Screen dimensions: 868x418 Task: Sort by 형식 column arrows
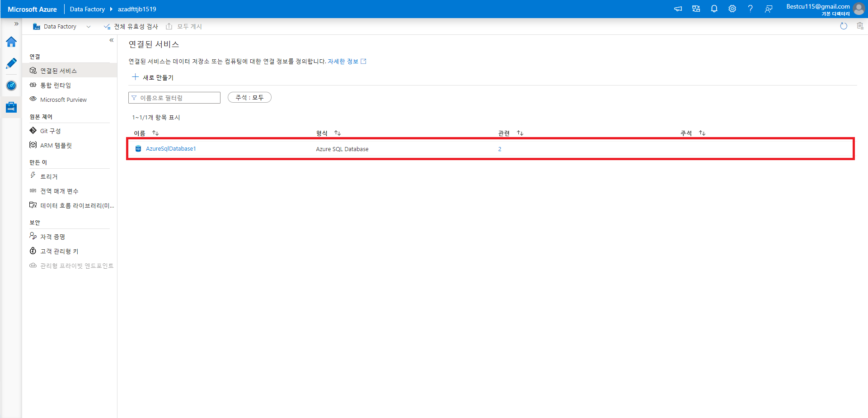coord(338,133)
